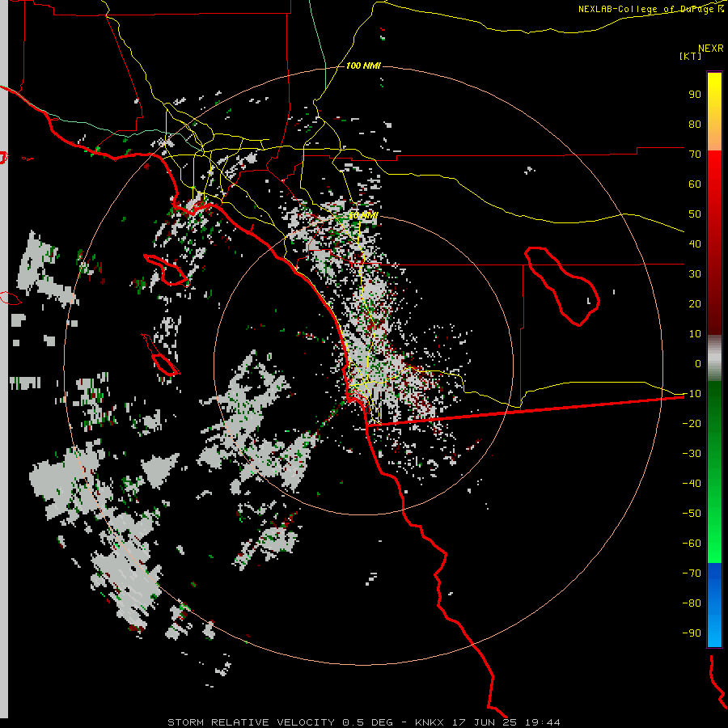Select the gray zero-velocity segment of color bar
The image size is (728, 728).
click(x=714, y=358)
